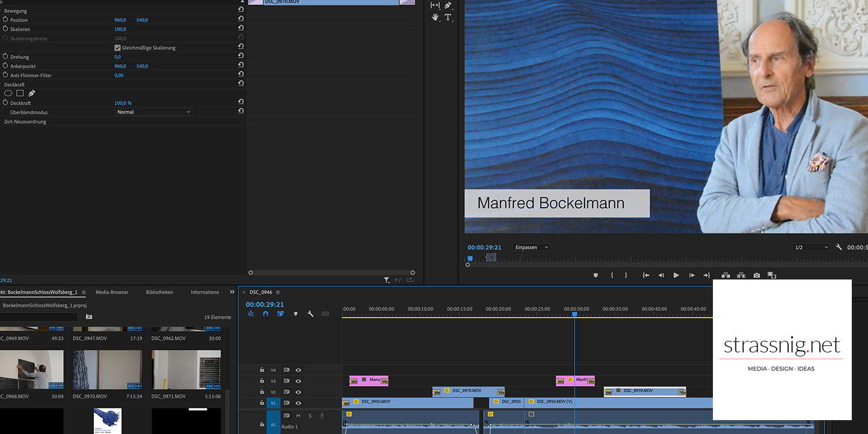Go to Out point
Image resolution: width=868 pixels, height=434 pixels.
pyautogui.click(x=707, y=275)
